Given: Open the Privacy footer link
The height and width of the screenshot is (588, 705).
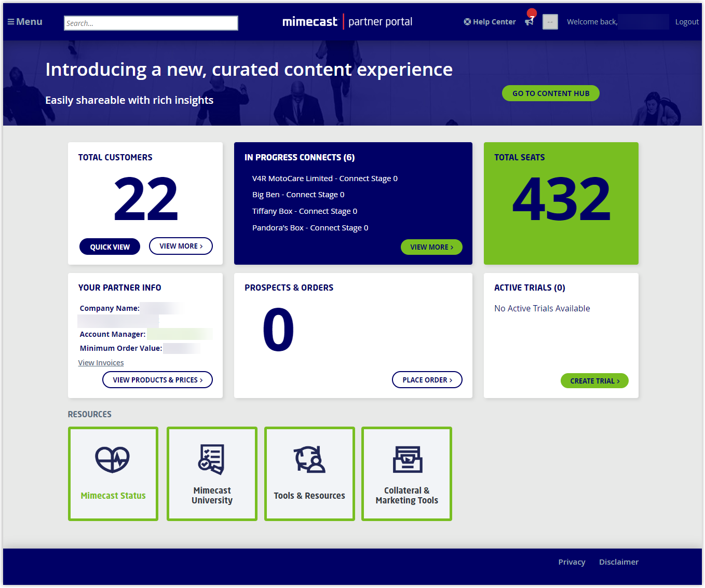Looking at the screenshot, I should [x=572, y=562].
